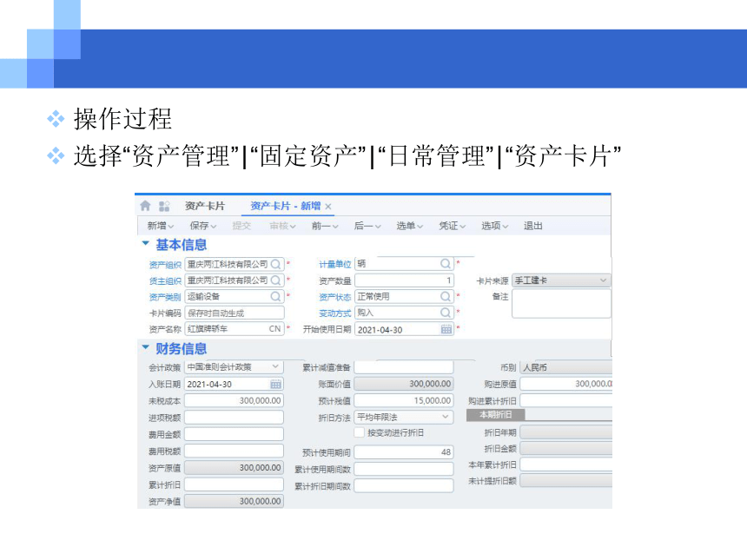Open the 后一 dropdown menu
Screen dimensions: 747x560
pyautogui.click(x=367, y=226)
